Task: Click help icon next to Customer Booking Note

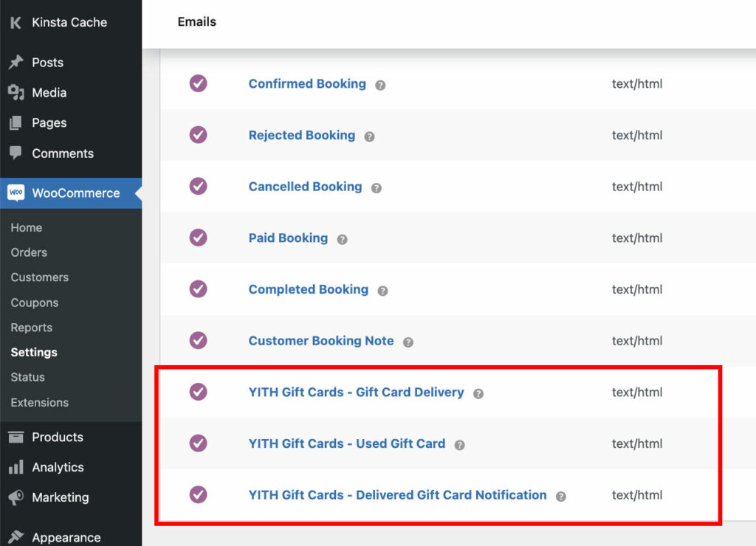Action: pos(408,342)
